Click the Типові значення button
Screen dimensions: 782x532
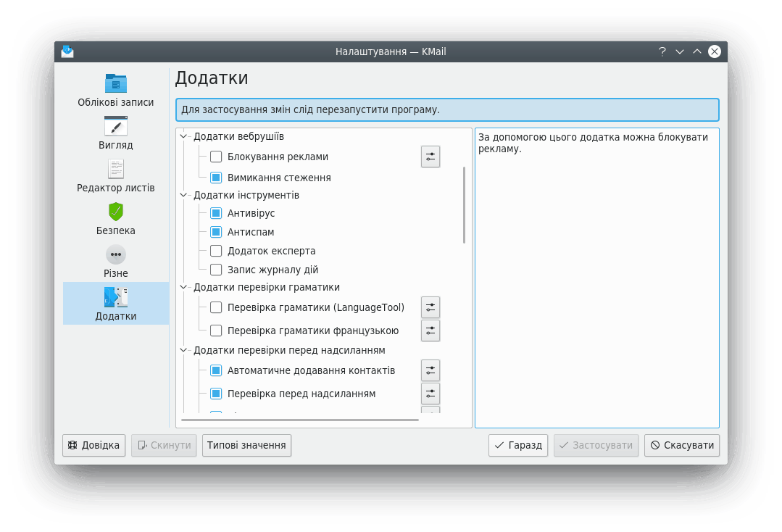246,445
